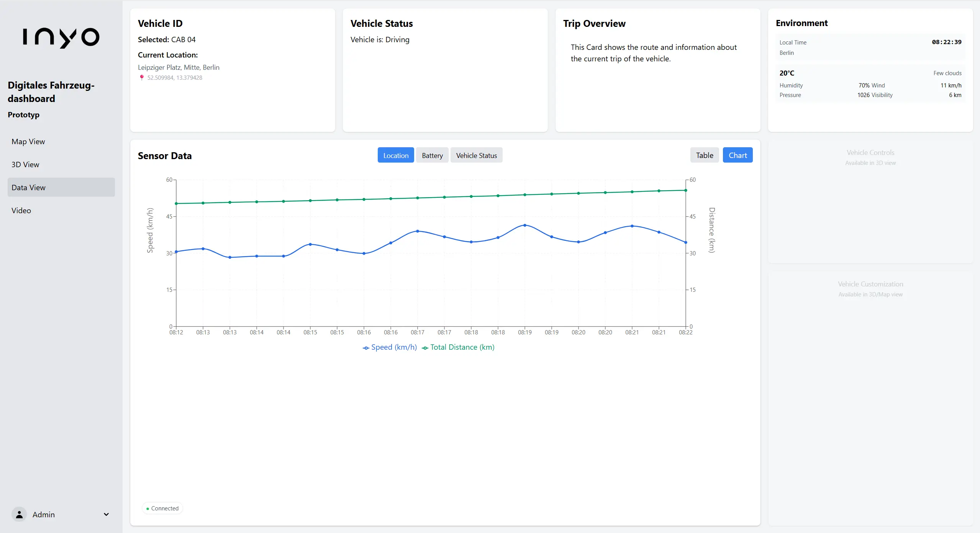Switch to Battery sensor tab
Screen dimensions: 980x533
point(432,155)
